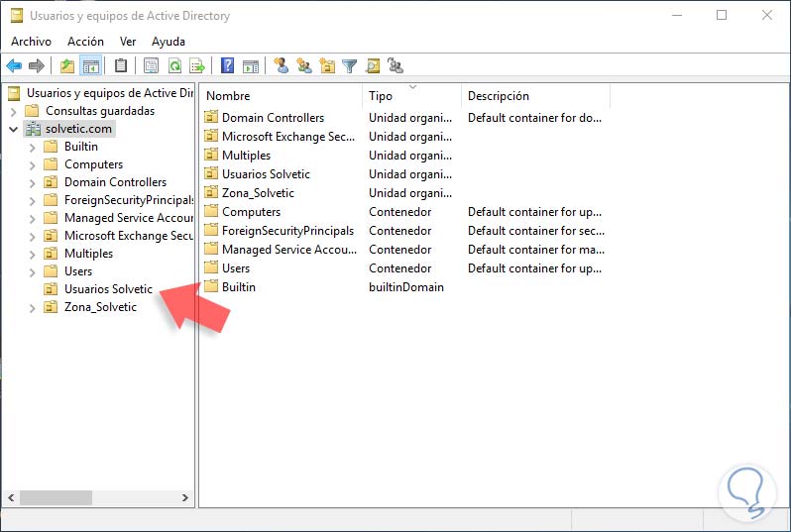Viewport: 791px width, 532px height.
Task: Expand Consultas guardadas node
Action: pyautogui.click(x=14, y=111)
